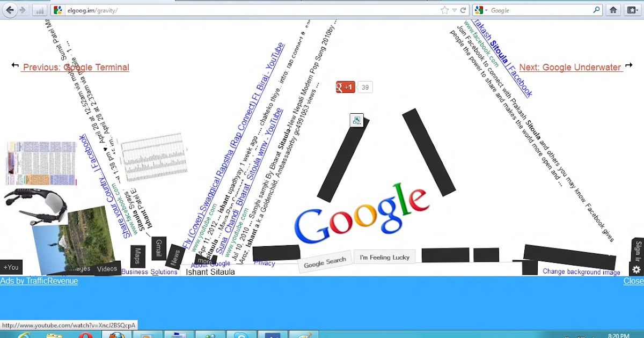Open the Previous: Google Terminal link
The image size is (644, 338).
pyautogui.click(x=76, y=68)
